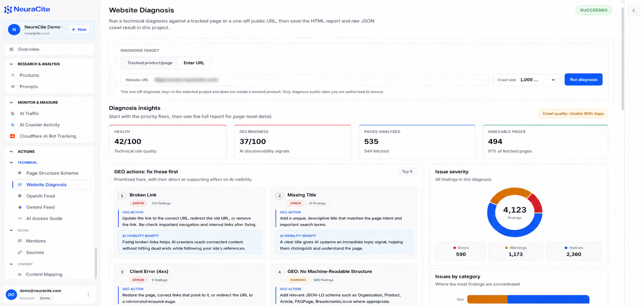Open the Crawl size dropdown
This screenshot has width=644, height=306.
point(526,80)
